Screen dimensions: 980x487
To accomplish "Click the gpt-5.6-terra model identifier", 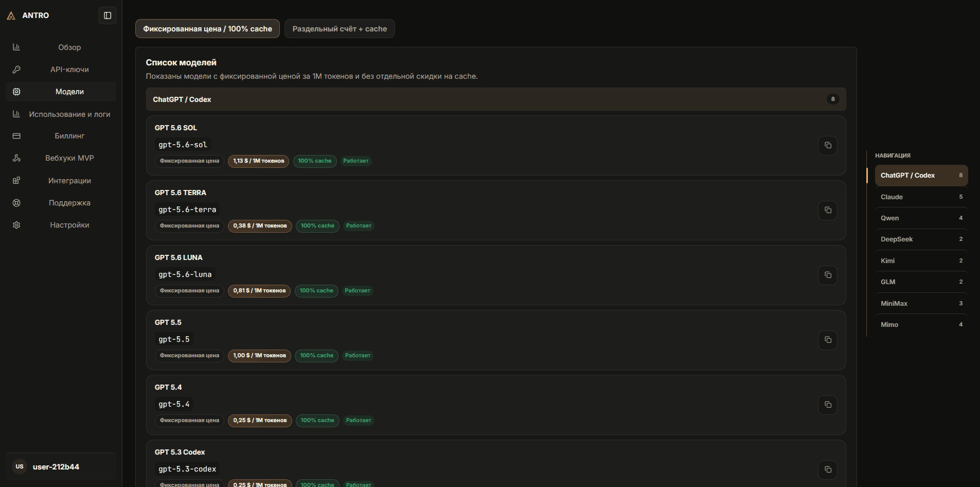I will (187, 210).
